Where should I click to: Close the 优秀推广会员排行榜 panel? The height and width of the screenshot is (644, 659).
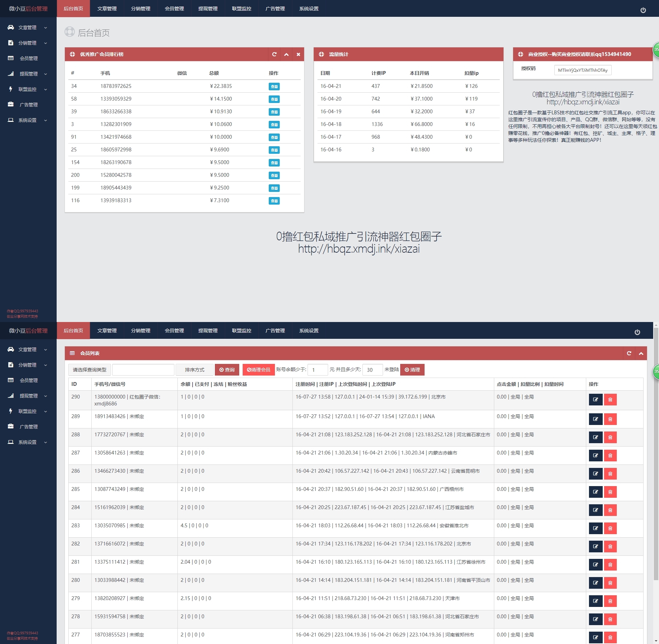click(298, 54)
